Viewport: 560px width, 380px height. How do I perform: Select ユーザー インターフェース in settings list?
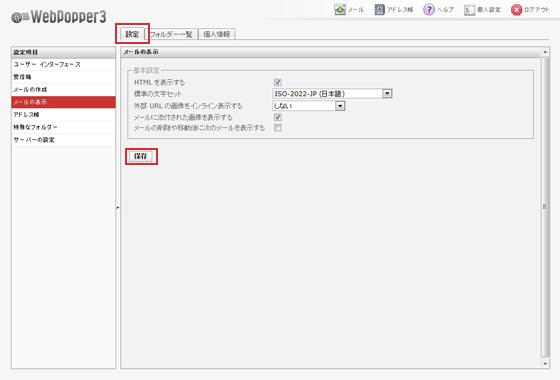tap(64, 65)
